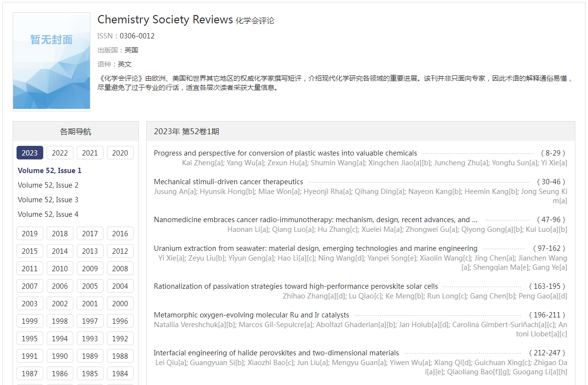Screen dimensions: 588x385
Task: Go to Volume 52, Issue 4
Action: tap(48, 214)
